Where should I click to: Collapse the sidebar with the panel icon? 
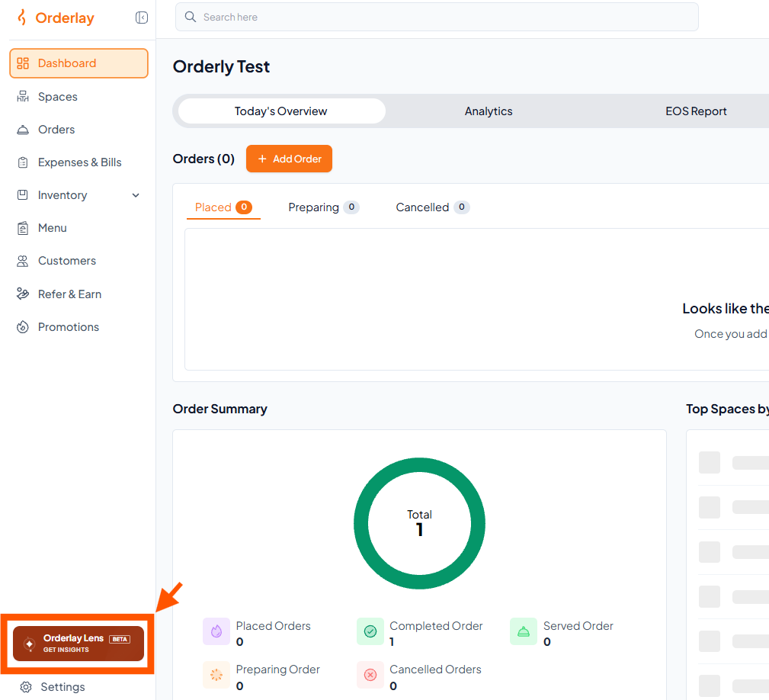[142, 18]
